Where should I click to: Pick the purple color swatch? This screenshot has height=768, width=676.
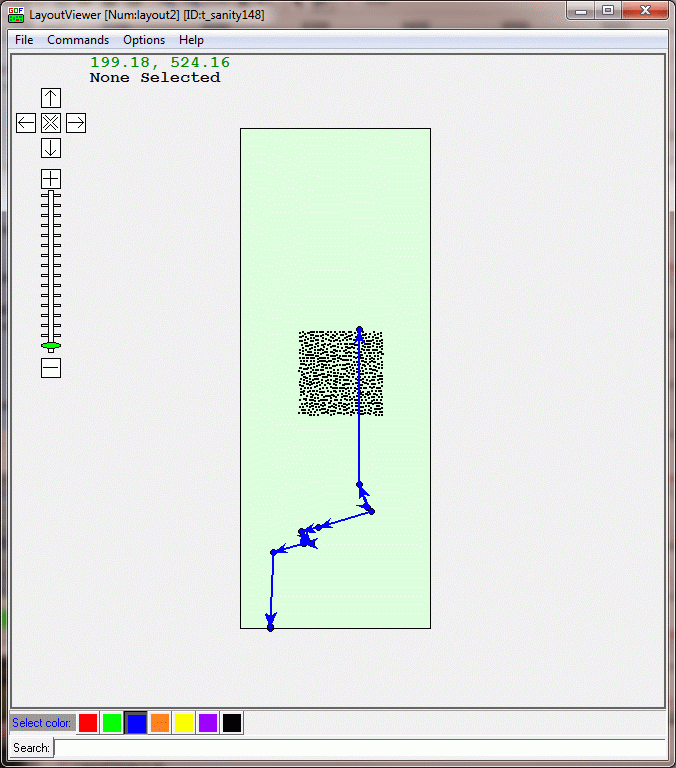tap(208, 723)
